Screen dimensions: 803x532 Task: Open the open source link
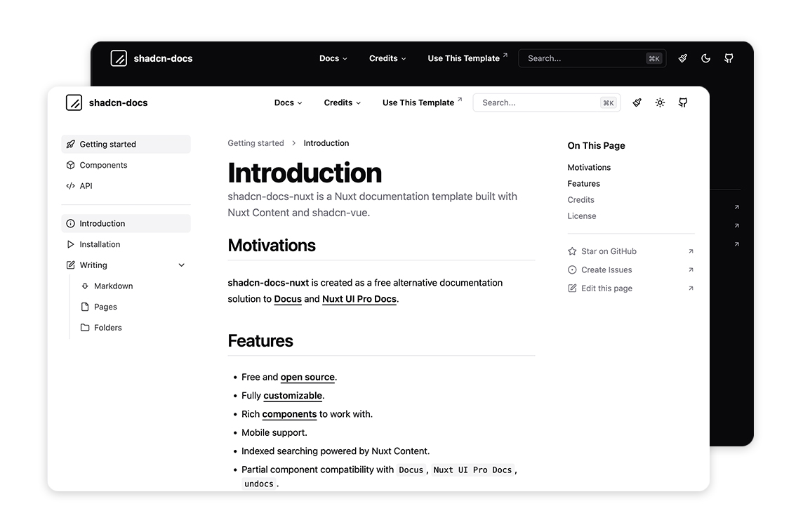pos(307,378)
